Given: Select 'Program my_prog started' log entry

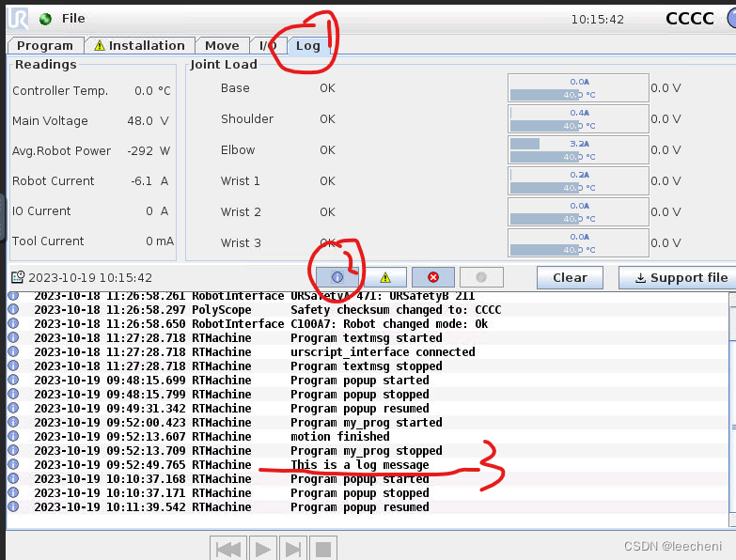Looking at the screenshot, I should [368, 423].
